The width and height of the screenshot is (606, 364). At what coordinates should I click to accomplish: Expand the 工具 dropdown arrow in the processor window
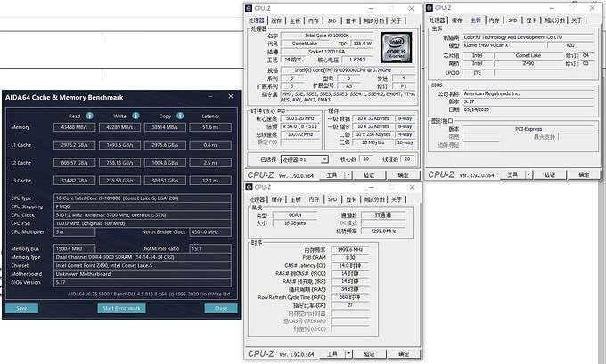[x=349, y=175]
